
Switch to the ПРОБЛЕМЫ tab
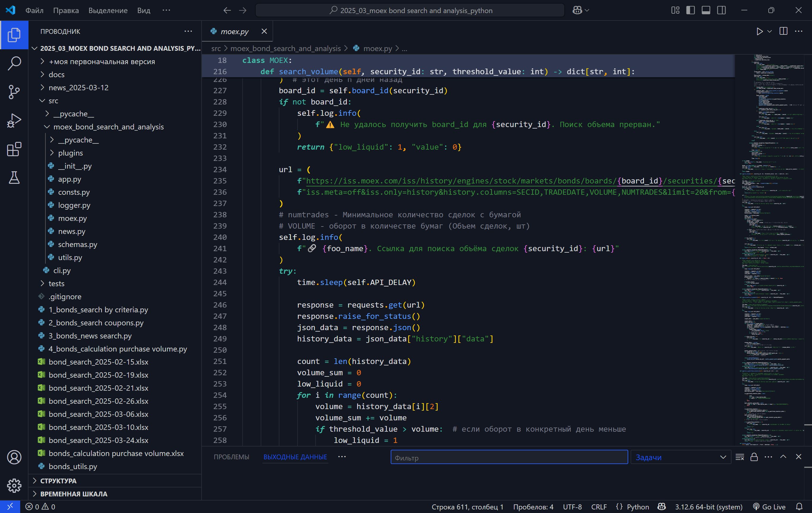click(231, 457)
